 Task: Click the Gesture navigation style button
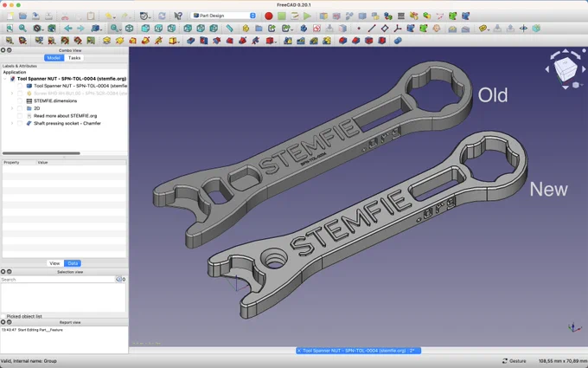click(514, 361)
